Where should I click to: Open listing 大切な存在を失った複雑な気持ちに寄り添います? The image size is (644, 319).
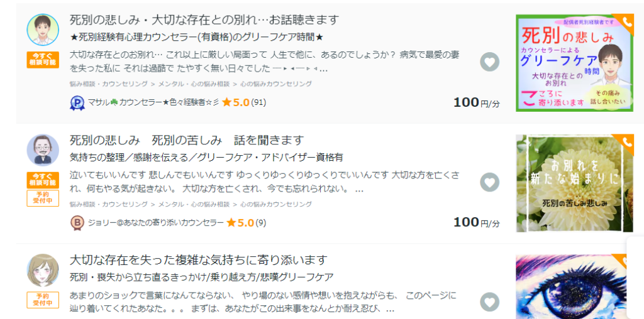(198, 260)
